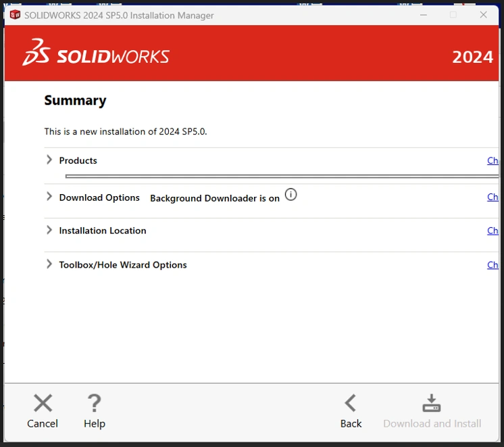Expand the Download Options chevron
This screenshot has width=504, height=447.
coord(49,196)
